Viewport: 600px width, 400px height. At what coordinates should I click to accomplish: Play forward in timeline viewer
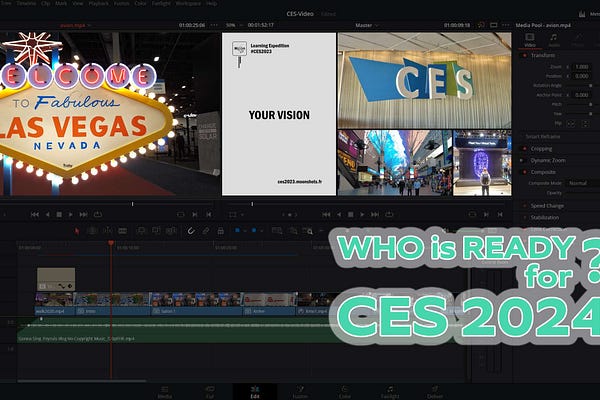click(362, 215)
